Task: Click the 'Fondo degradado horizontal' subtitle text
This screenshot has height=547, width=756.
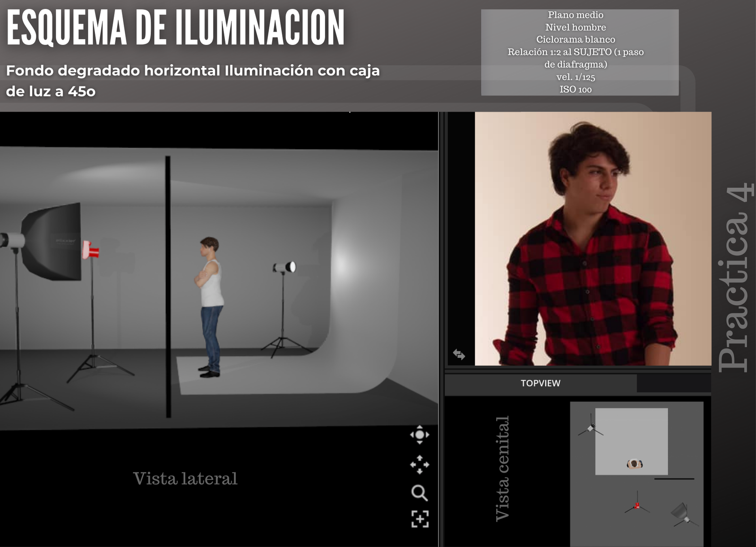Action: pos(113,70)
